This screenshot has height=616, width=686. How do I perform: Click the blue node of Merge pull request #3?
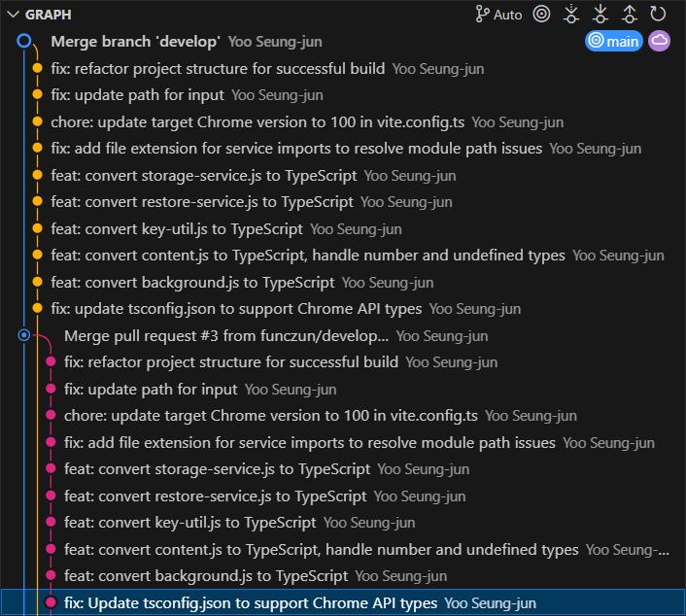[24, 335]
